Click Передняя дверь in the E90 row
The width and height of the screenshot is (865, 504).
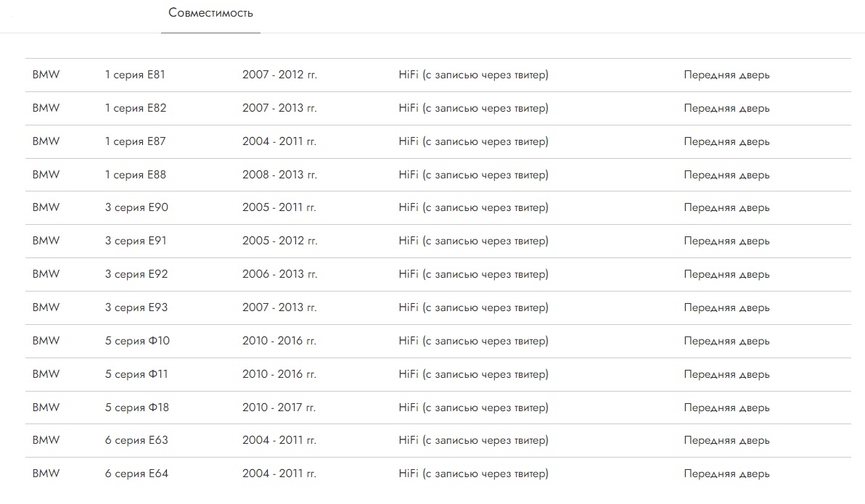coord(726,207)
